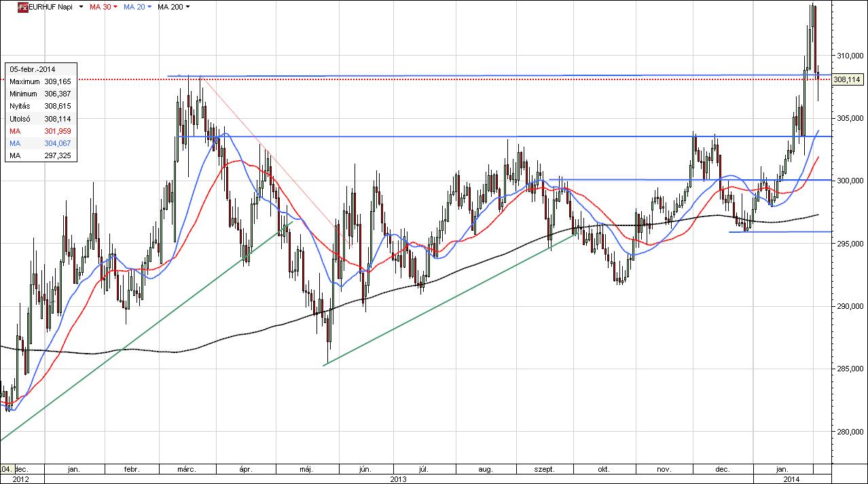Select the Nyitás 308,615 row

pos(40,106)
